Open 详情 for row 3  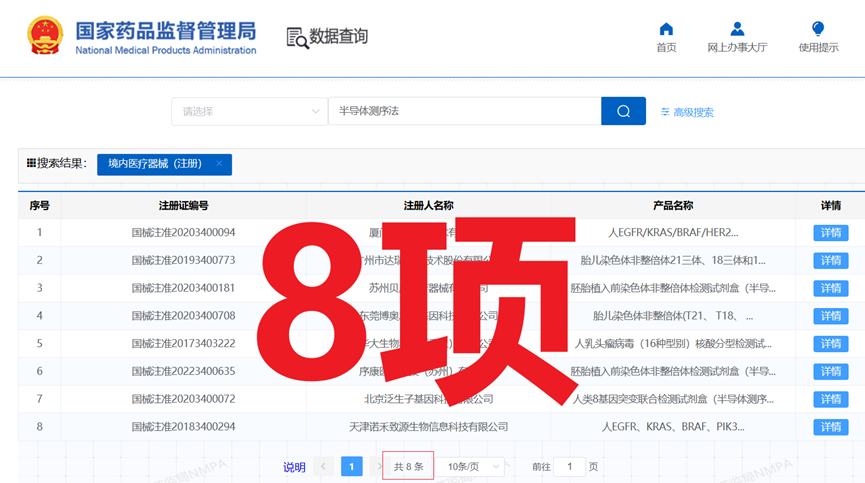pos(830,289)
